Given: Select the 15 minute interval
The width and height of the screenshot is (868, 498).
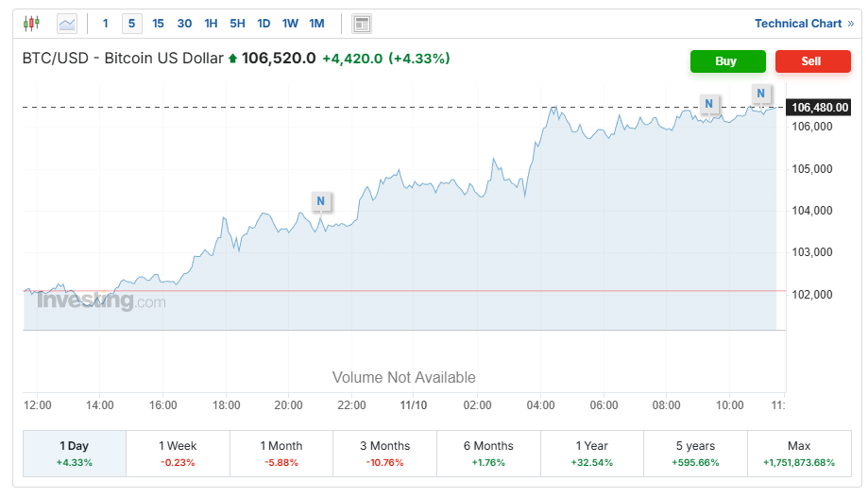Looking at the screenshot, I should click(x=158, y=24).
